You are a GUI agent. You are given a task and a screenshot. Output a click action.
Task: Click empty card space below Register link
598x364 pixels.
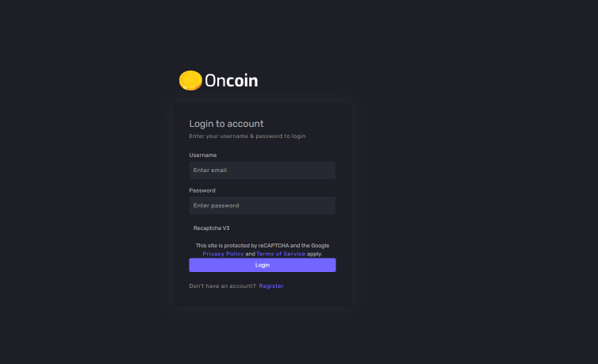coord(262,299)
